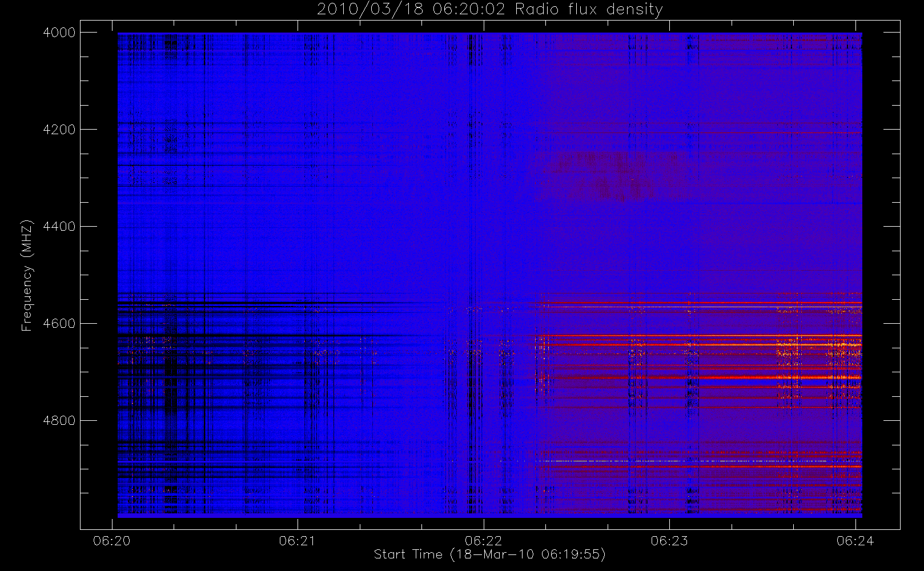This screenshot has width=924, height=571.
Task: Click the 'Start Time (18-Mar-10 06:19:55)' label
Action: pos(489,554)
